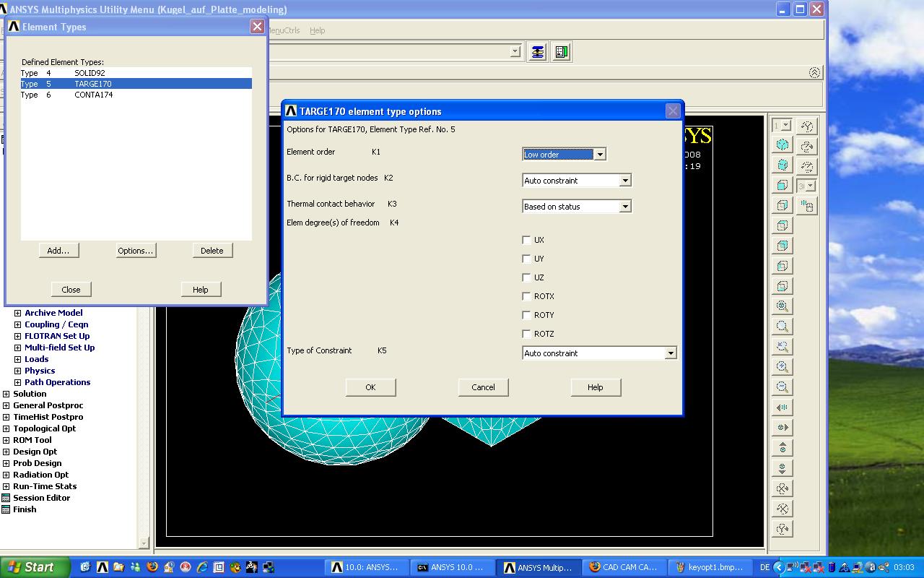The width and height of the screenshot is (924, 578).
Task: Click the pan model left icon
Action: (x=783, y=407)
